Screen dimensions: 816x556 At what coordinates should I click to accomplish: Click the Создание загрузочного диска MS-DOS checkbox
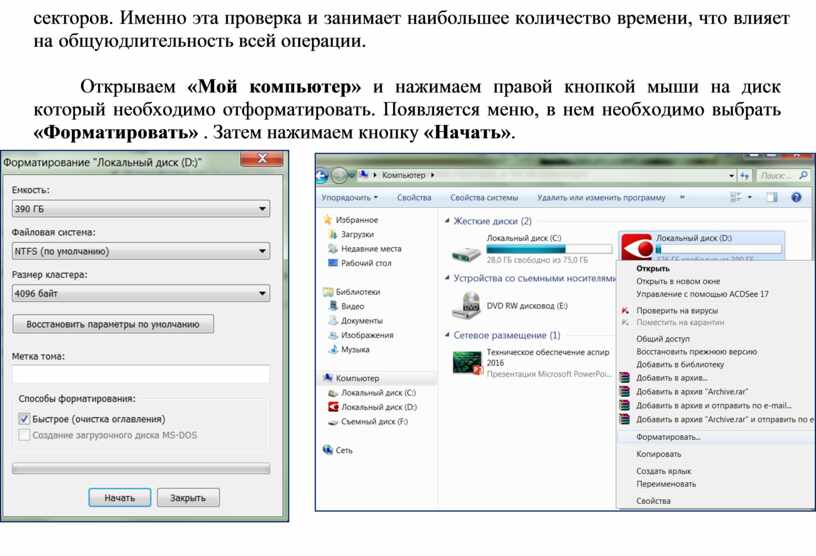click(24, 435)
